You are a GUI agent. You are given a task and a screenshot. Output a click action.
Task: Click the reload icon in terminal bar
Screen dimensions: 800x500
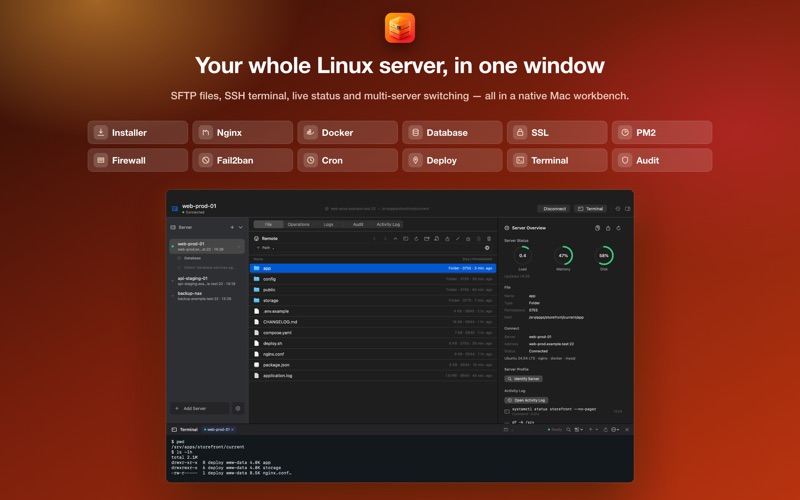coord(606,430)
